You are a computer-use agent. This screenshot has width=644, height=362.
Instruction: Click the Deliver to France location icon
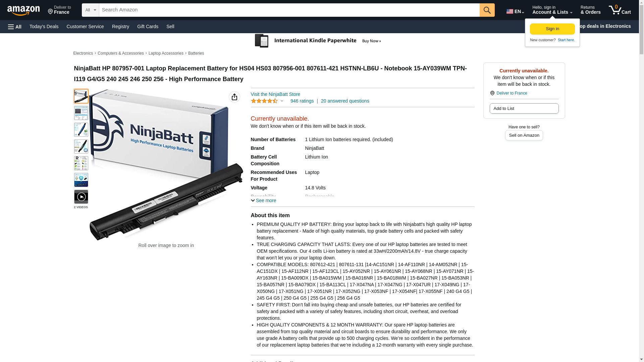click(492, 93)
